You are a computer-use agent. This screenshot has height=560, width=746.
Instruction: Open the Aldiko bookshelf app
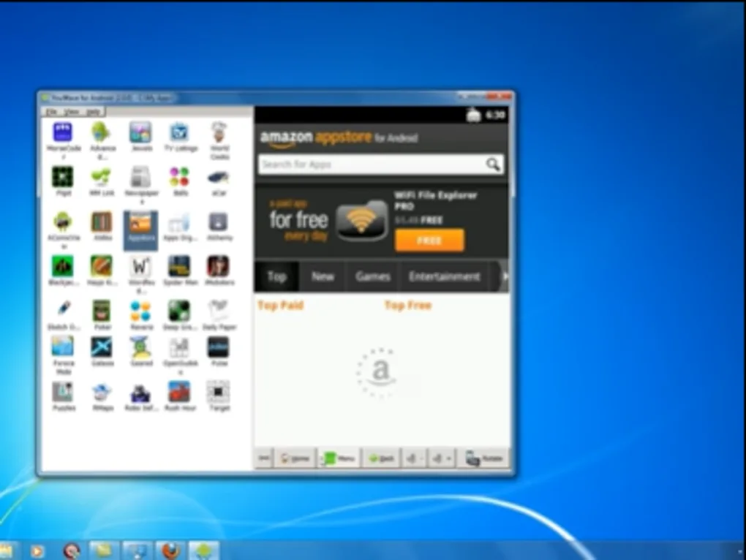point(102,222)
